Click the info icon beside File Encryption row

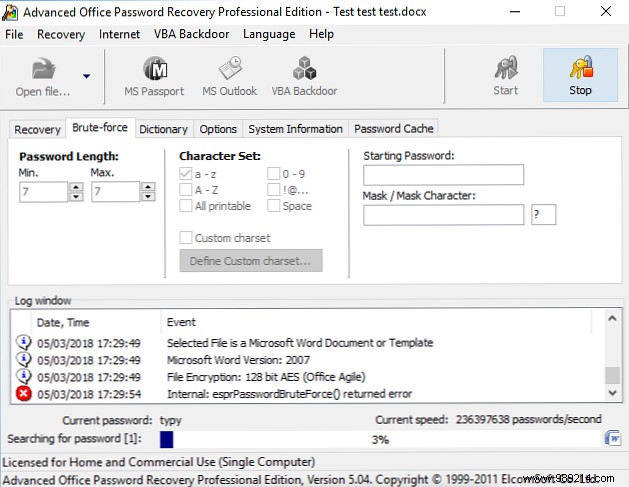(23, 376)
